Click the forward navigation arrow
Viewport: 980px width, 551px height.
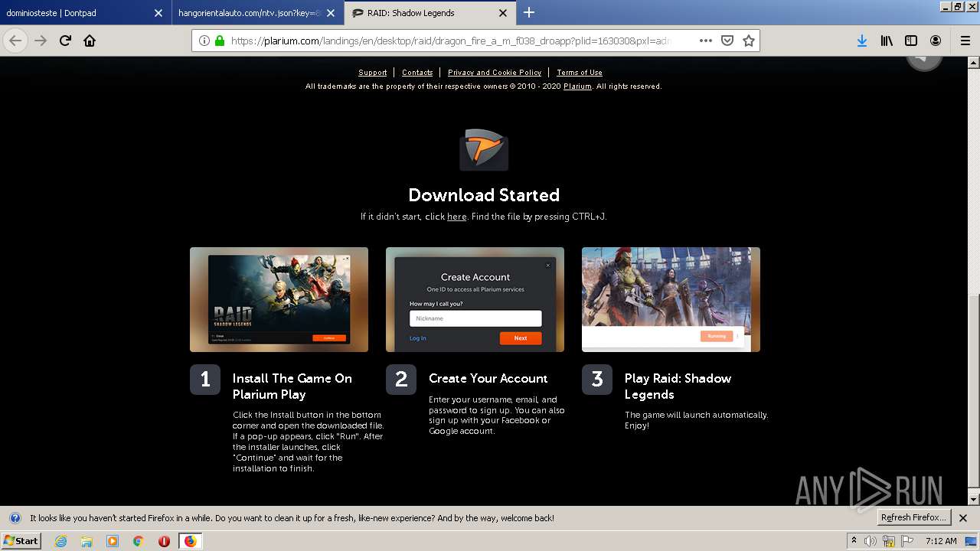coord(41,41)
